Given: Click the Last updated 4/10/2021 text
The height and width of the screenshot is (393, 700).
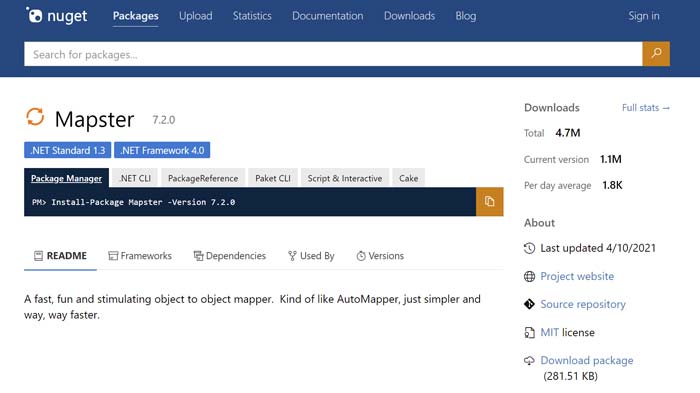Looking at the screenshot, I should (x=598, y=248).
